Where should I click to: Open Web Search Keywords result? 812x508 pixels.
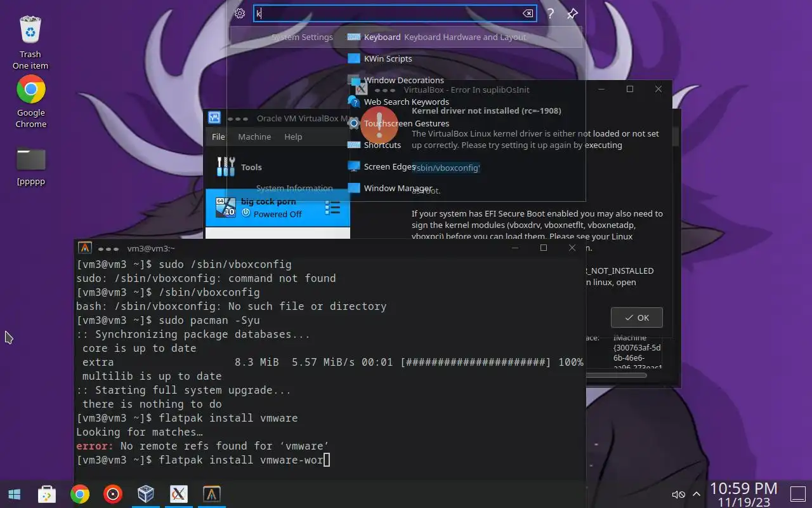pyautogui.click(x=406, y=102)
